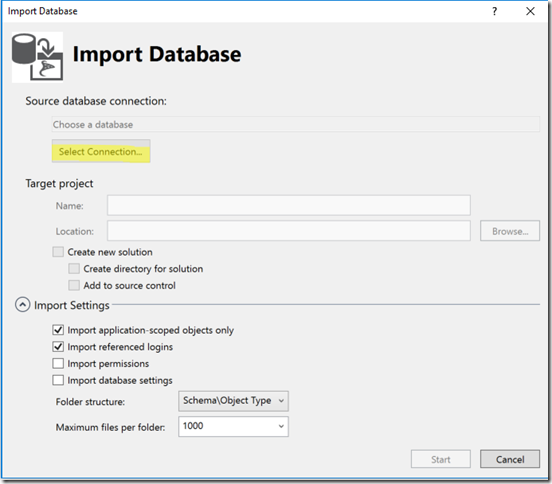This screenshot has width=552, height=484.
Task: Open Maximum files per folder dropdown
Action: point(233,426)
